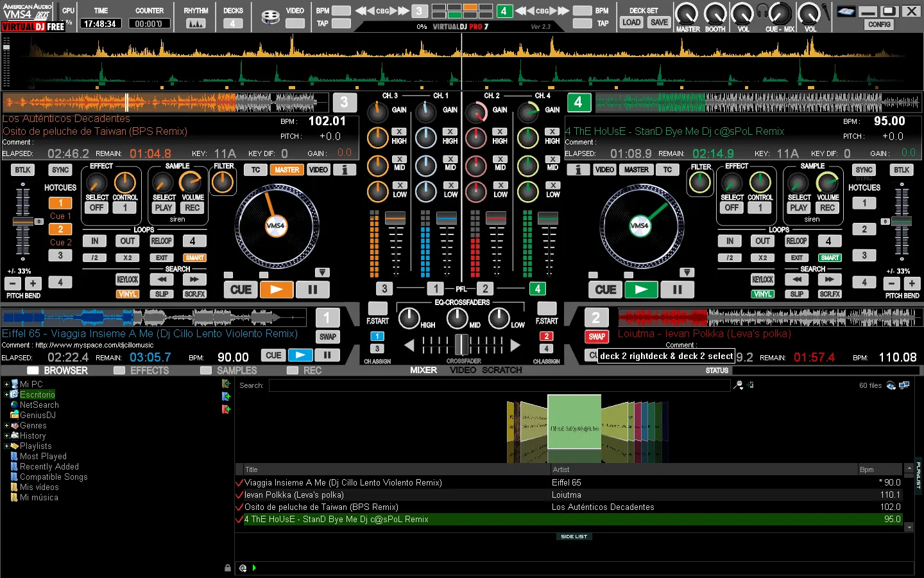Viewport: 924px width, 578px height.
Task: Toggle PFL for channel 1
Action: 436,288
